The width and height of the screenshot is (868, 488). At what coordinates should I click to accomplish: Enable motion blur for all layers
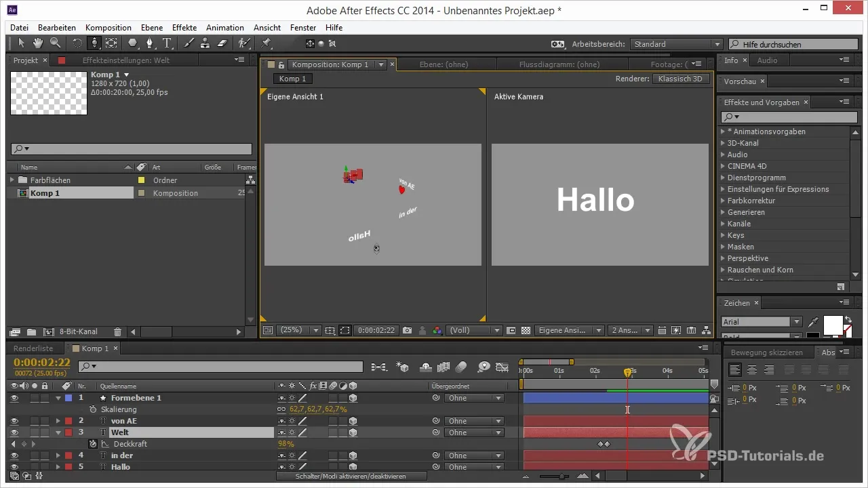click(462, 367)
